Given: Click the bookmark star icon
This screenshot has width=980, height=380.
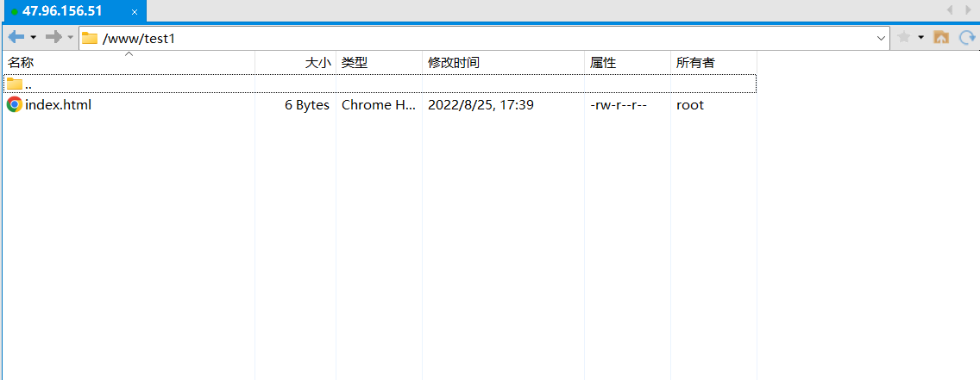Looking at the screenshot, I should tap(903, 37).
